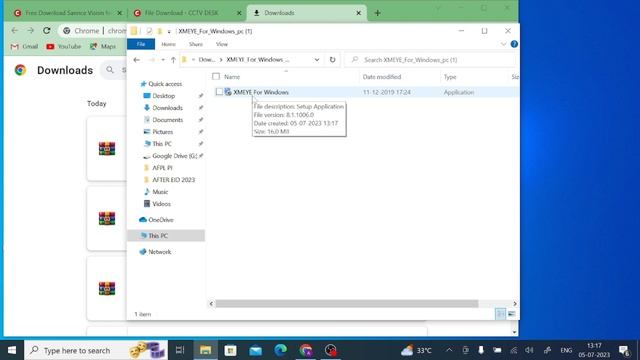
Task: Switch to the Chrome Downloads tab
Action: point(306,13)
